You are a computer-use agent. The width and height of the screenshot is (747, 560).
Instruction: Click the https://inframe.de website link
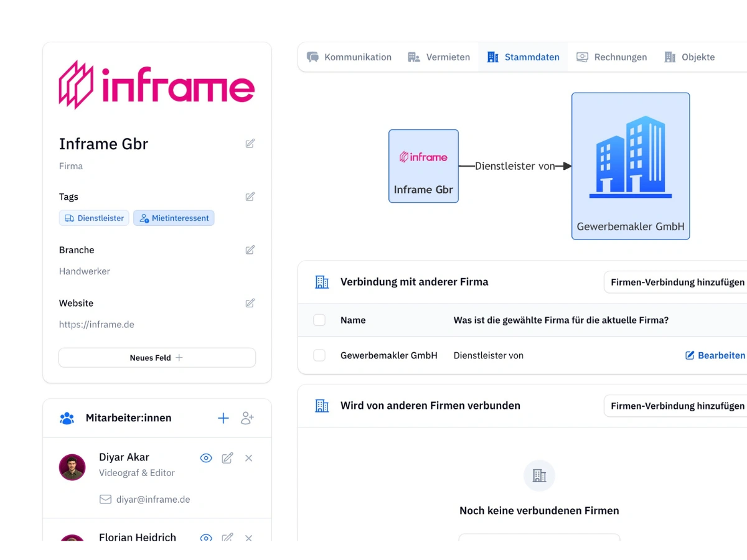(x=96, y=324)
